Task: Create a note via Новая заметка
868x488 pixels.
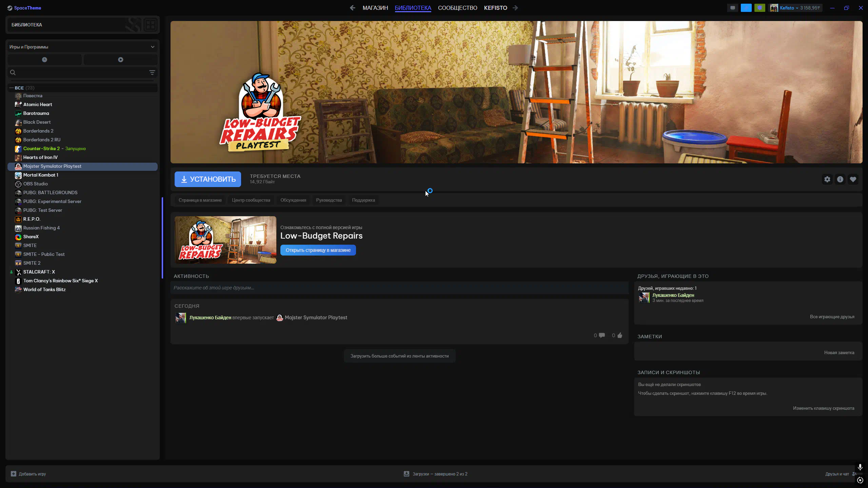Action: 839,353
